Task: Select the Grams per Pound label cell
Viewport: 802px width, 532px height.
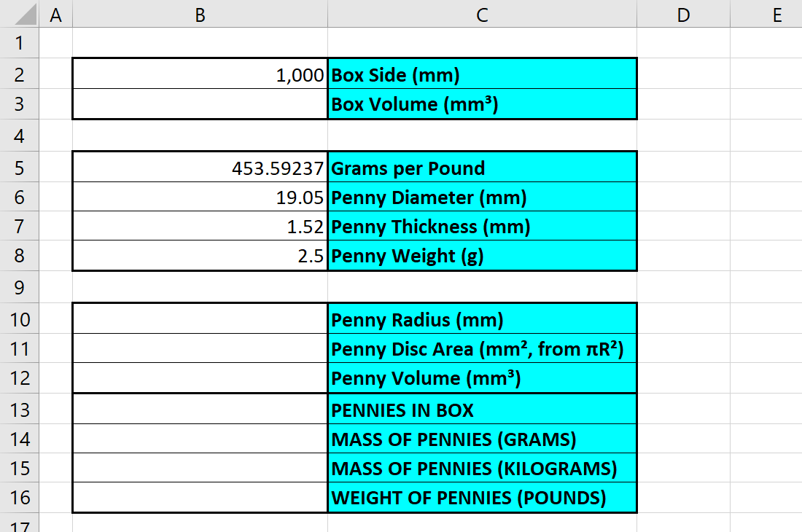Action: tap(482, 168)
